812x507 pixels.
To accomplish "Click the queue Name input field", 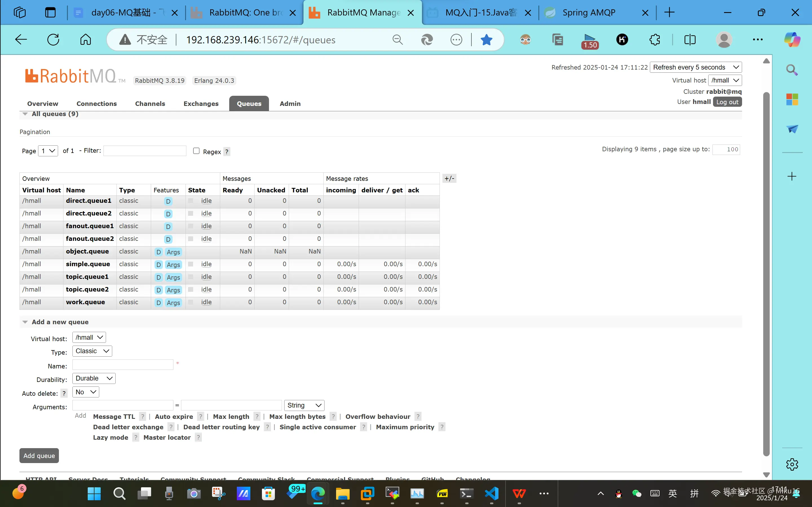I will (123, 365).
